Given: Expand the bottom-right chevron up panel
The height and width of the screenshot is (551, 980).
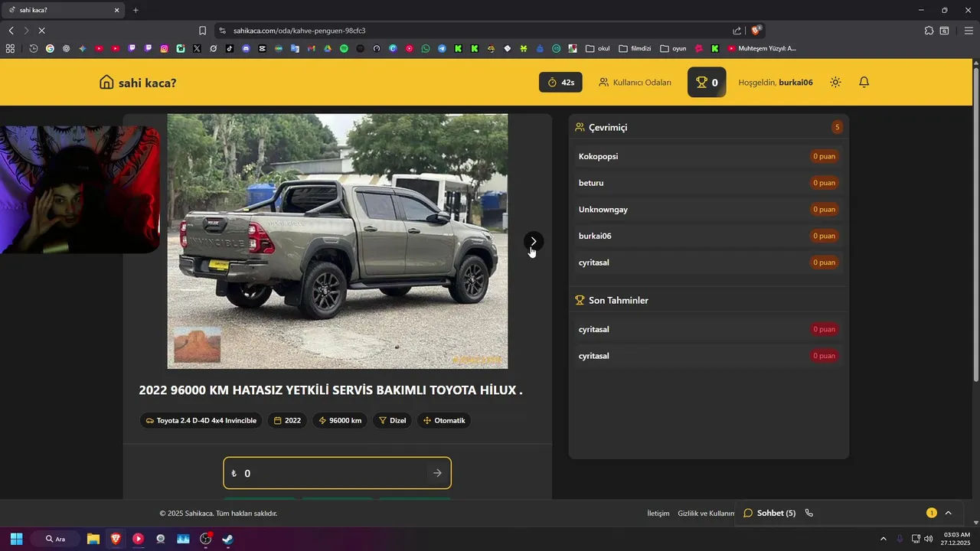Looking at the screenshot, I should click(x=948, y=513).
